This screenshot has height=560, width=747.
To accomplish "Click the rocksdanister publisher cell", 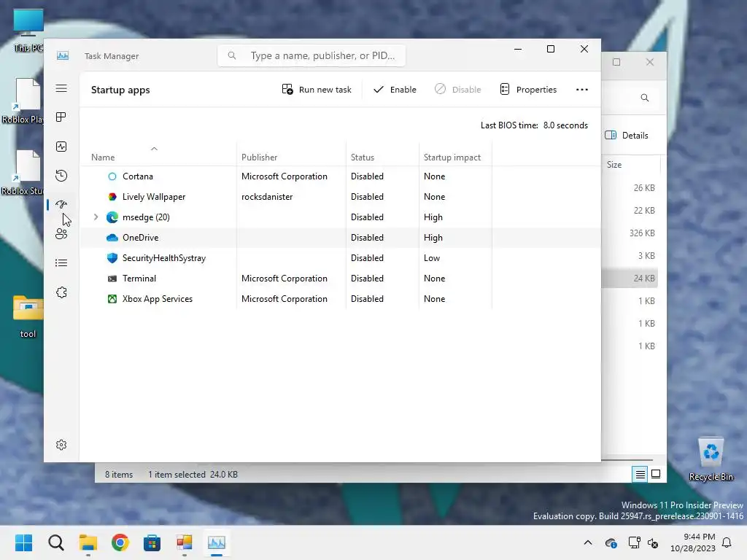I will point(267,197).
